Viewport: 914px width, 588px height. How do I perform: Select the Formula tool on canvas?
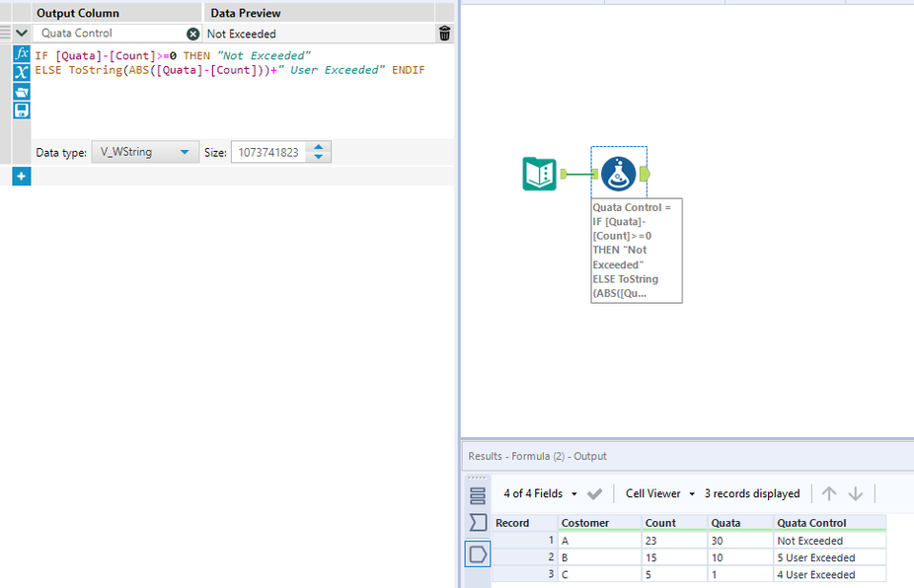click(x=618, y=174)
